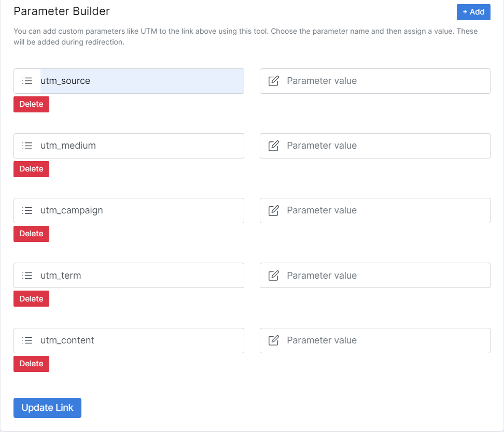The height and width of the screenshot is (432, 504).
Task: Delete the utm_source parameter
Action: (x=31, y=104)
